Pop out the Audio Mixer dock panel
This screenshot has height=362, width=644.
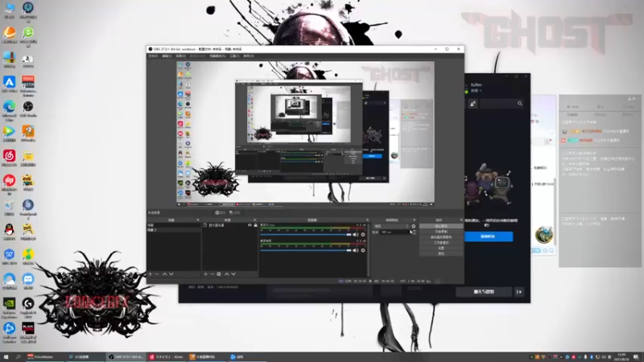[x=367, y=220]
